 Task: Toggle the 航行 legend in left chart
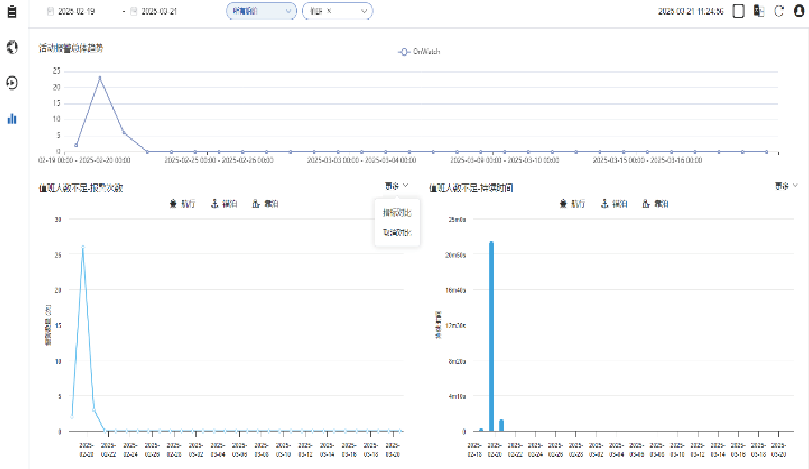[182, 203]
